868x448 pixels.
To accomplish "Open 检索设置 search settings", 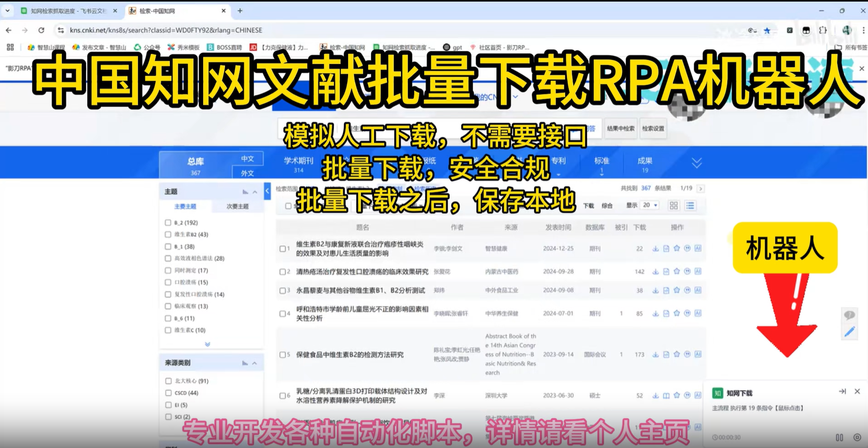I will (653, 129).
